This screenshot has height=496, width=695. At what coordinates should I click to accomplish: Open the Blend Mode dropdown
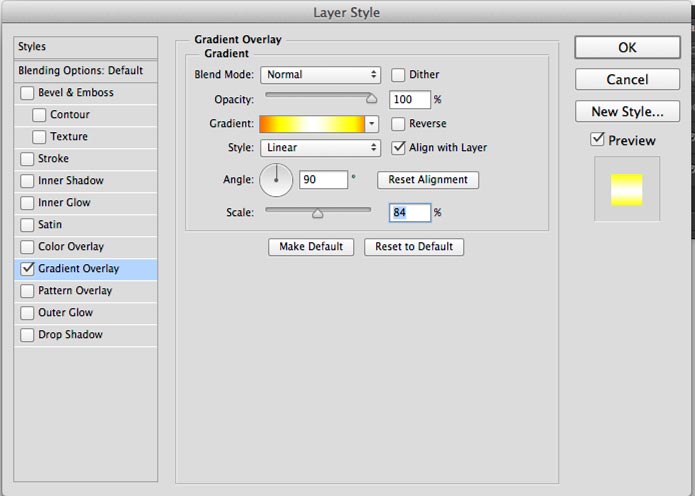320,75
